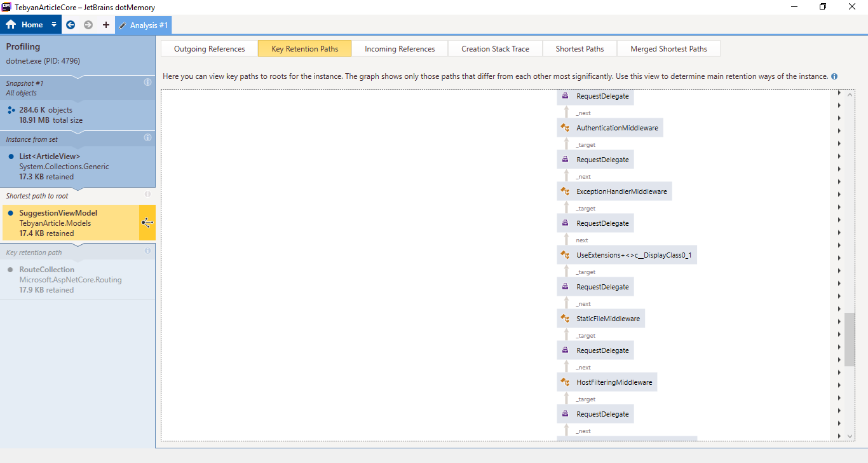Open the 284.6 K objects snapshot entry
Image resolution: width=868 pixels, height=463 pixels.
pos(78,114)
